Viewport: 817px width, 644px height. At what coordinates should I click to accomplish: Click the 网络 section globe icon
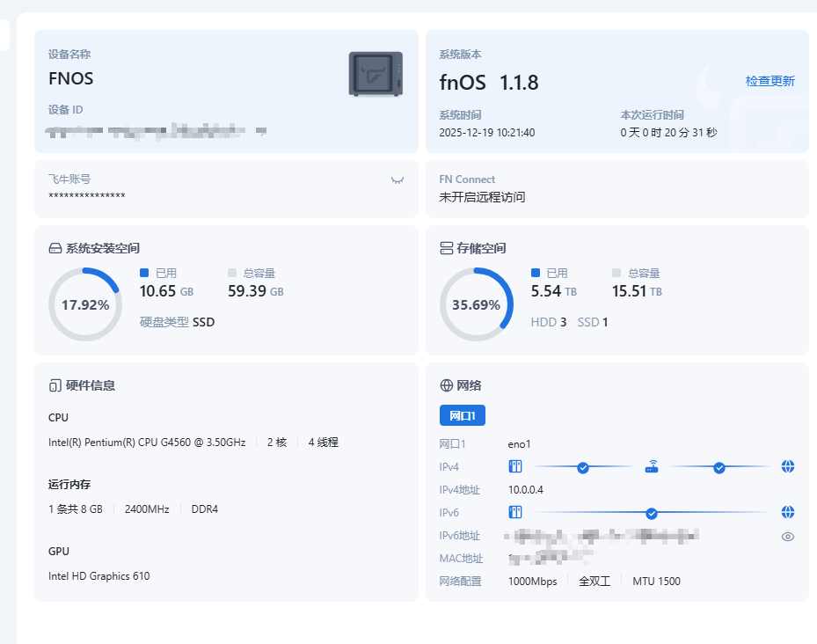tap(446, 385)
